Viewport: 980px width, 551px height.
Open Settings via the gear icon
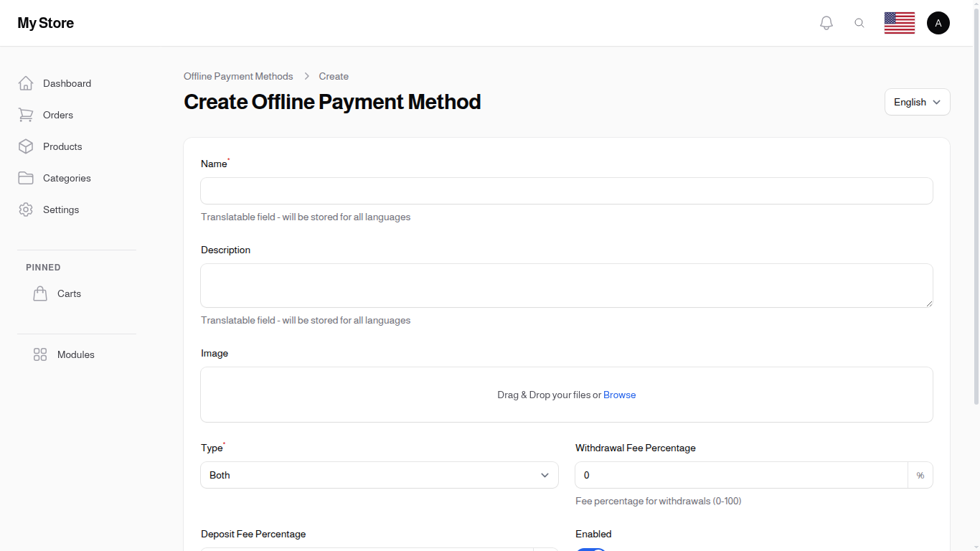click(x=26, y=209)
